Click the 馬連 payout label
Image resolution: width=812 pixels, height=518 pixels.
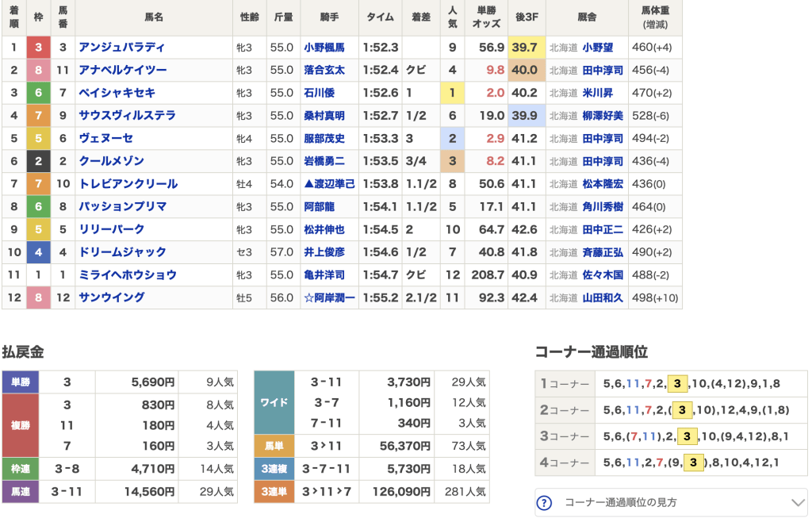pyautogui.click(x=21, y=492)
